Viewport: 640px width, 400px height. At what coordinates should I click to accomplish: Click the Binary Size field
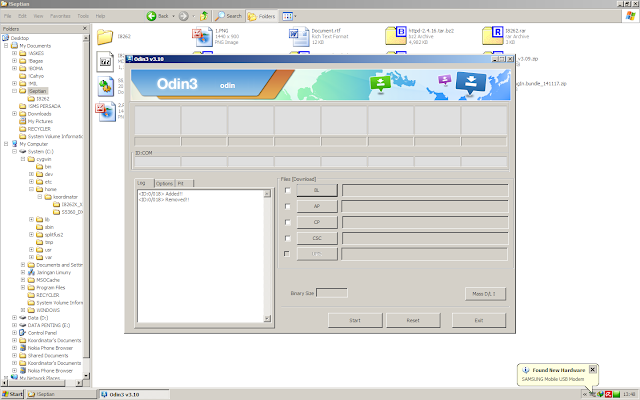click(x=332, y=293)
